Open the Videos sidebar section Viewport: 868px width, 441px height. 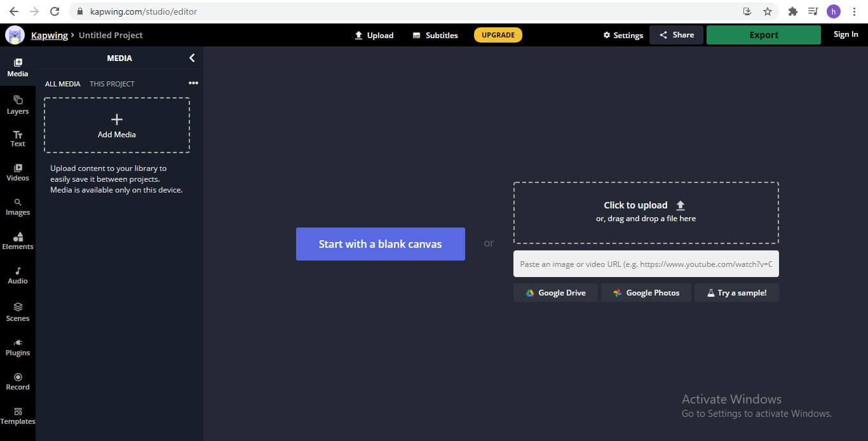18,172
